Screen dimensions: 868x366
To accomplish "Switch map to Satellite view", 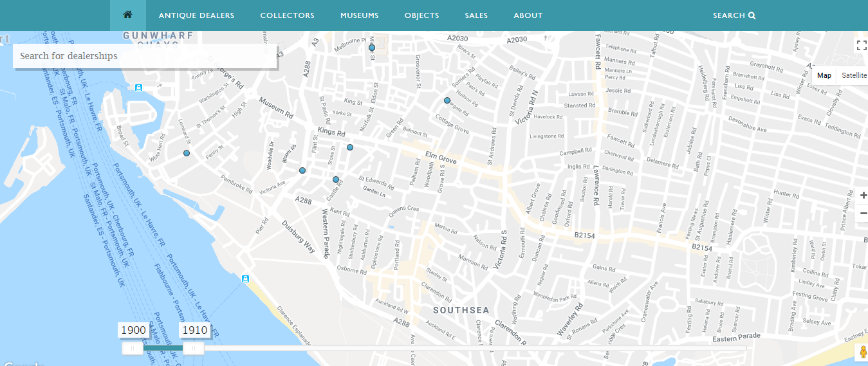I will click(853, 75).
